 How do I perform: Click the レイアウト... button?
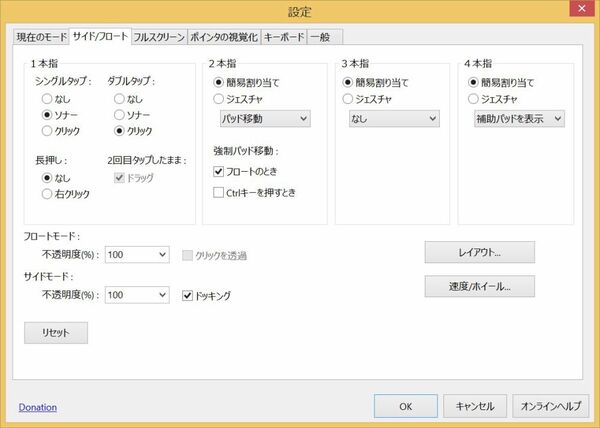coord(479,252)
